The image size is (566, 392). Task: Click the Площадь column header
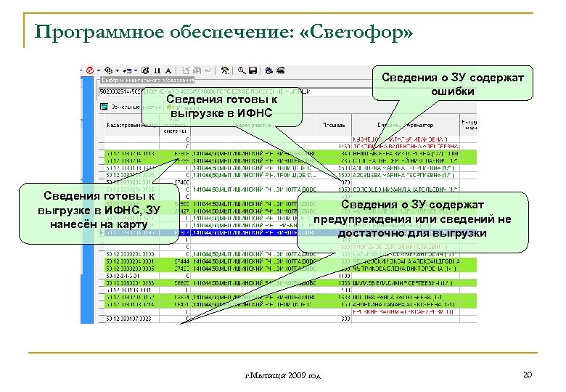pos(334,126)
